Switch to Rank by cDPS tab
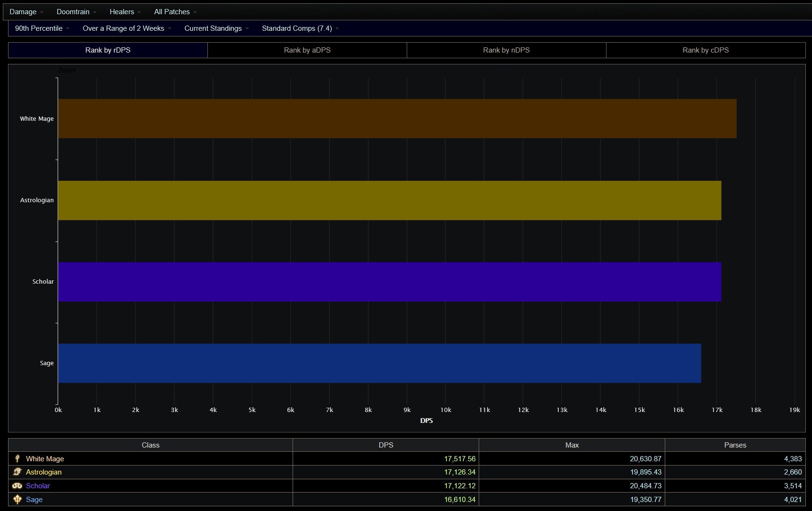Viewport: 812px width, 511px height. (706, 50)
